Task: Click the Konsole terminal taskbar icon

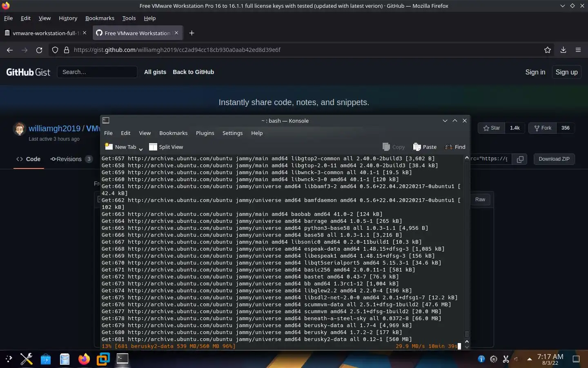Action: point(122,359)
